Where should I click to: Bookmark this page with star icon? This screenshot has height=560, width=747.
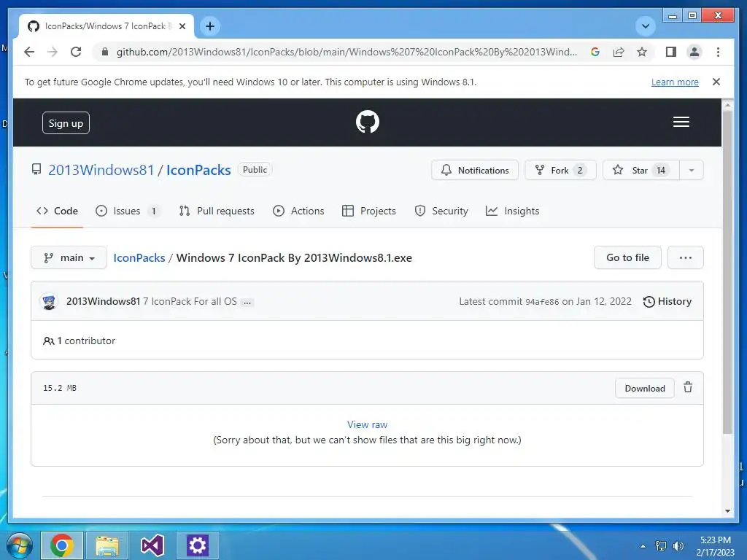(x=642, y=52)
